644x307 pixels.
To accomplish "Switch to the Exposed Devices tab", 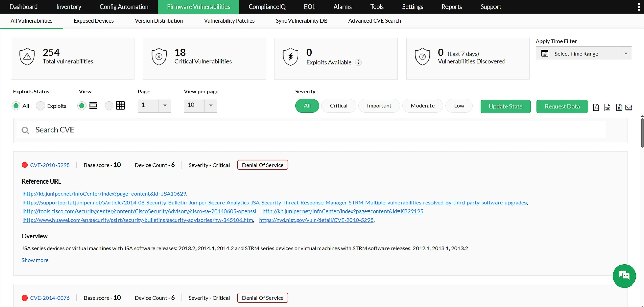I will tap(93, 21).
